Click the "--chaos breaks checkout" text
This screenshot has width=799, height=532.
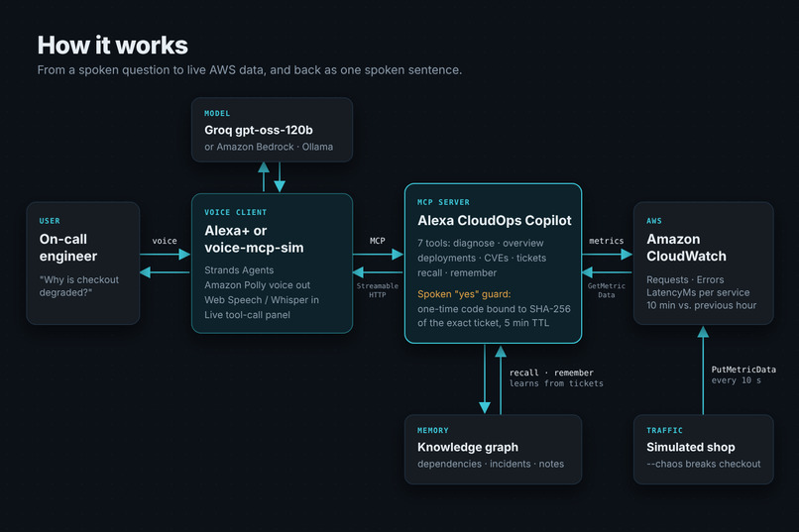703,464
